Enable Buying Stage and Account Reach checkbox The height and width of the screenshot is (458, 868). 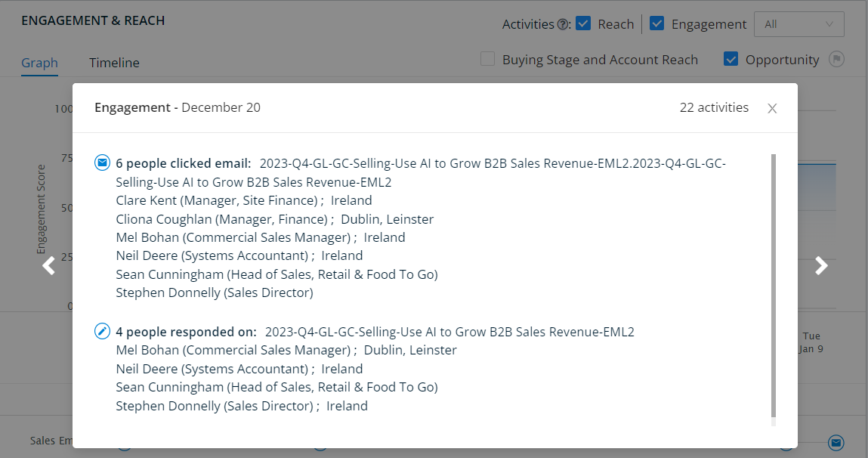tap(487, 59)
